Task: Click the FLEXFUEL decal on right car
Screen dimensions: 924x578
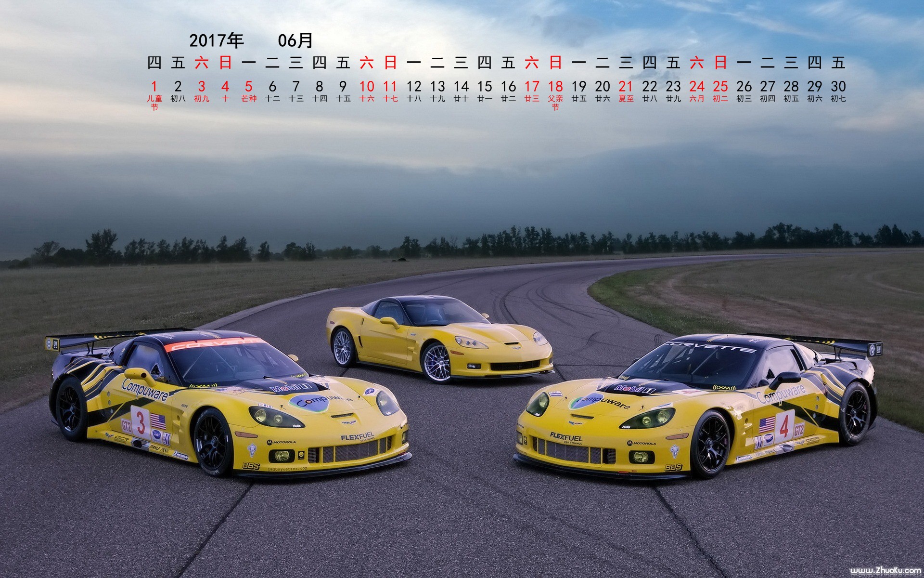Action: coord(566,436)
